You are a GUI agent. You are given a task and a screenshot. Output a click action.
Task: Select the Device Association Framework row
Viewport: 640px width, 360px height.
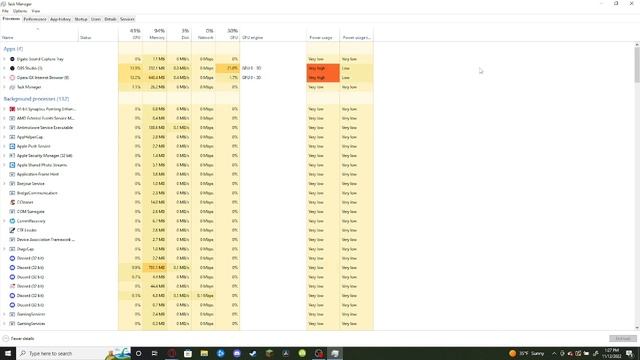[187, 240]
